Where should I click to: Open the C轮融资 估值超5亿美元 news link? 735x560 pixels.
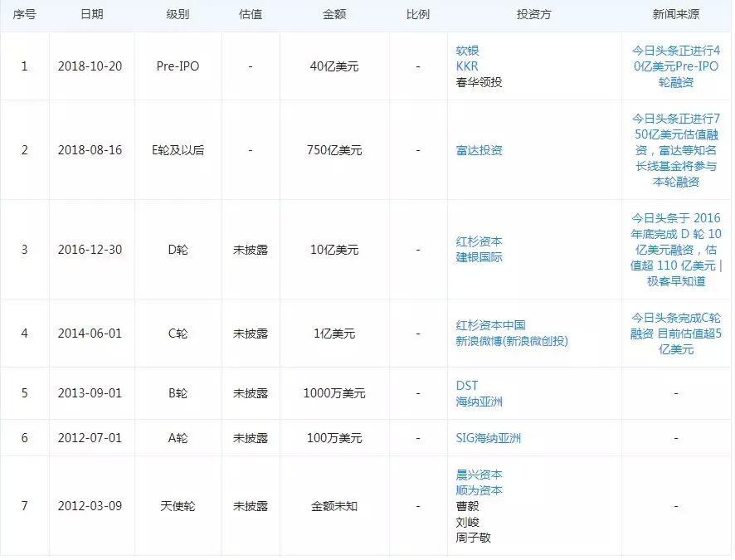(x=677, y=334)
